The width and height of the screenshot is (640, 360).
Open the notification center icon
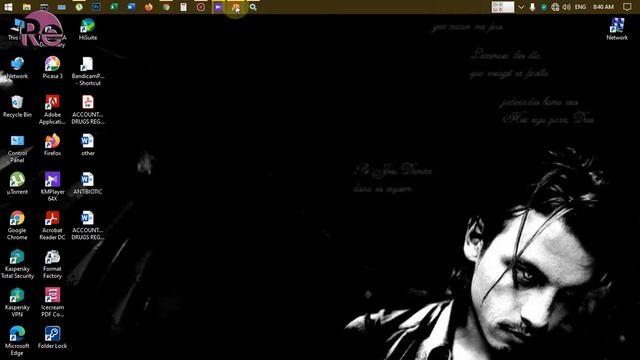pos(627,7)
